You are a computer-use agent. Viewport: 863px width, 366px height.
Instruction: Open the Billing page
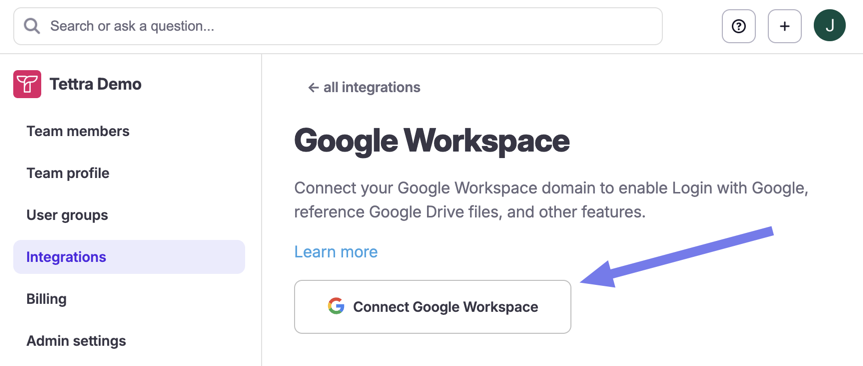tap(46, 299)
